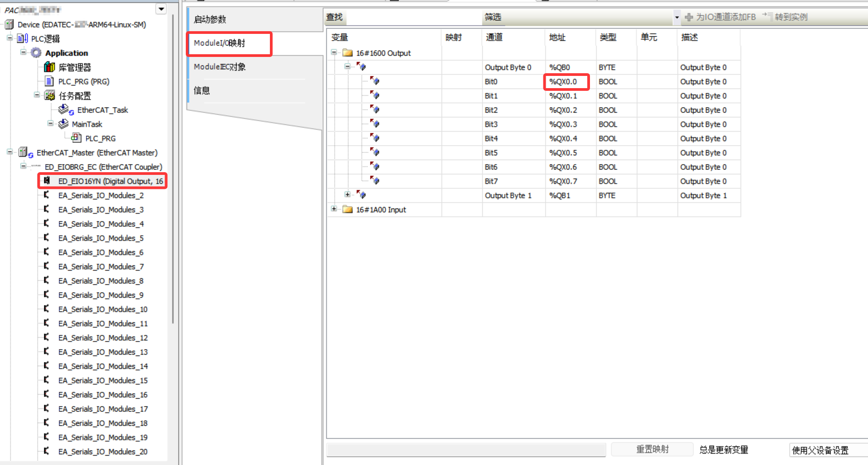The image size is (868, 465).
Task: Click the Application gear icon
Action: [36, 53]
